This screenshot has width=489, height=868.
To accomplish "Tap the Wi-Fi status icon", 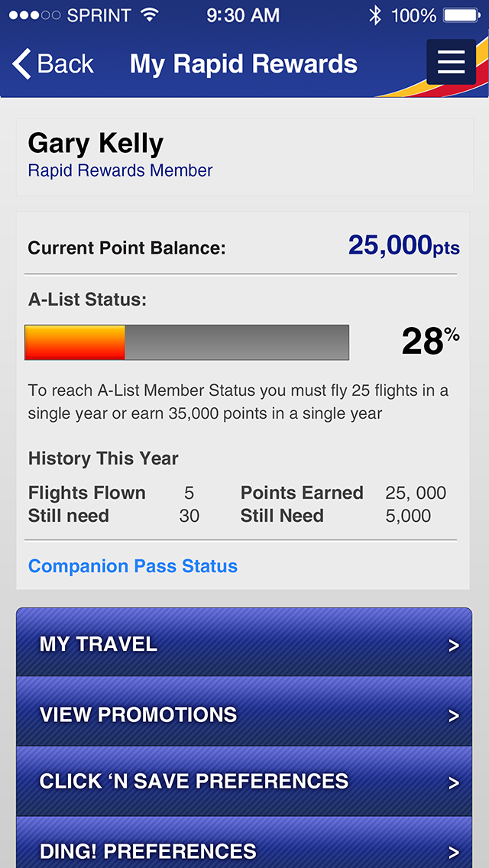I will tap(150, 15).
